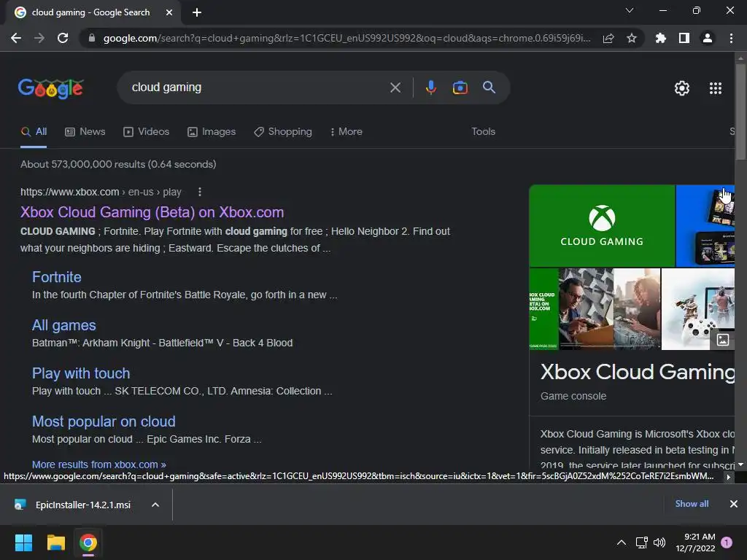Open Google quick settings gear
The width and height of the screenshot is (747, 560).
coord(682,88)
